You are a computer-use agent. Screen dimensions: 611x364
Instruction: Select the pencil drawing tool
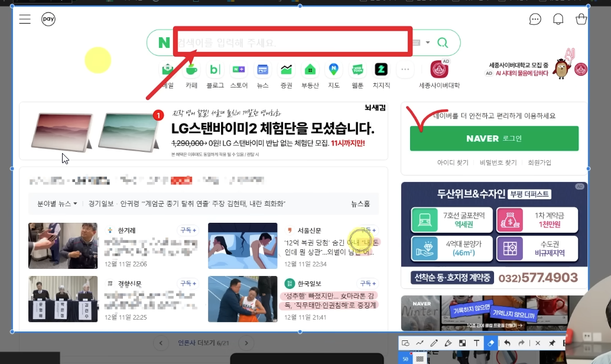[x=434, y=343]
